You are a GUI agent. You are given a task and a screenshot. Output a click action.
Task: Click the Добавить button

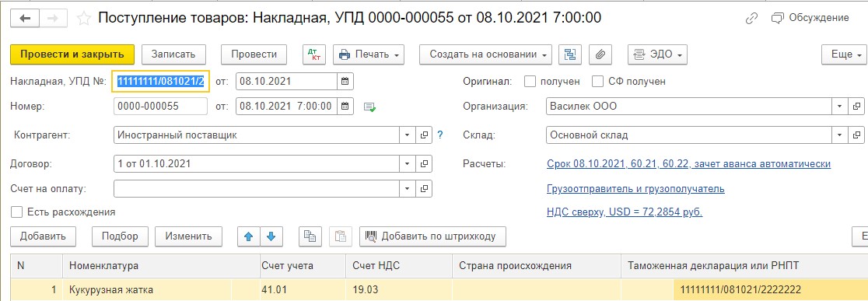tap(44, 236)
